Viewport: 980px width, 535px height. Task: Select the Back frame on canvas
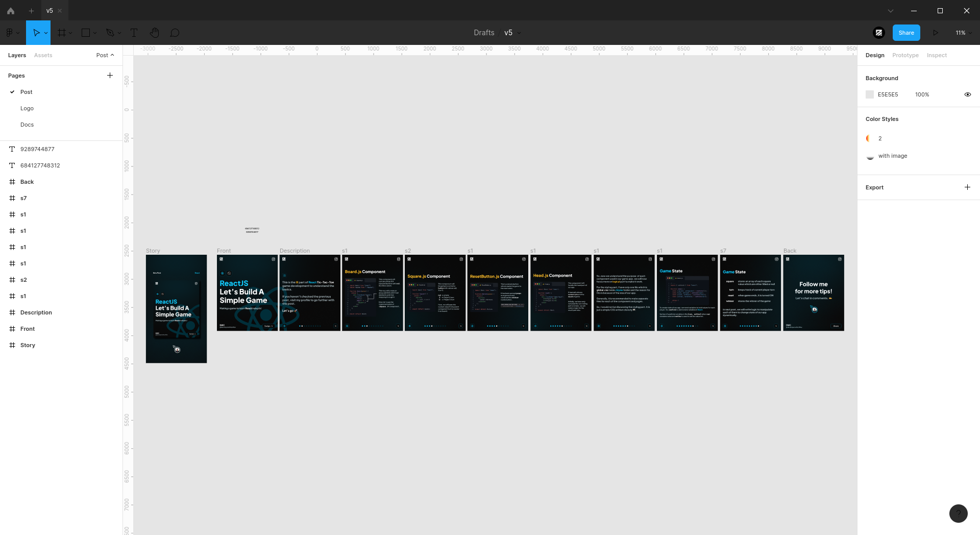[x=814, y=293]
